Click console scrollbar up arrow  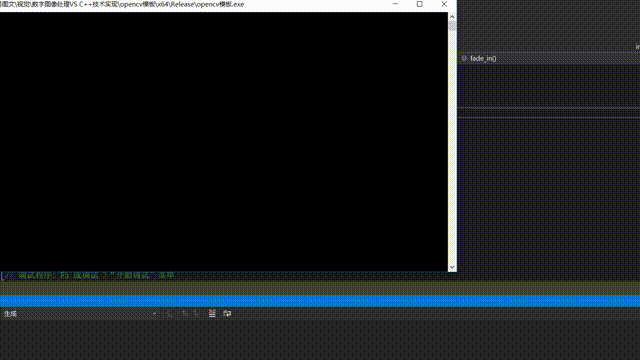pyautogui.click(x=452, y=17)
